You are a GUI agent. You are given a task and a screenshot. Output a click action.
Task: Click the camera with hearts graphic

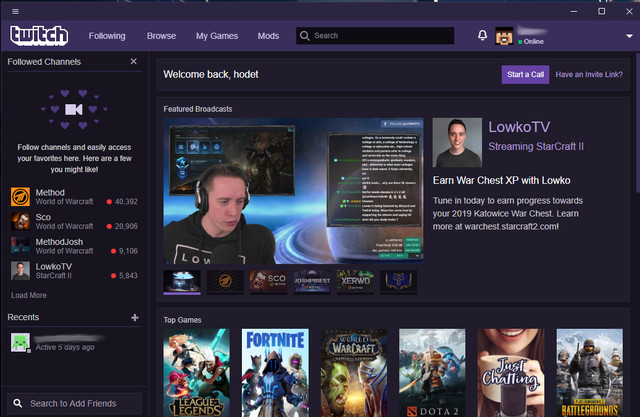coord(74,109)
